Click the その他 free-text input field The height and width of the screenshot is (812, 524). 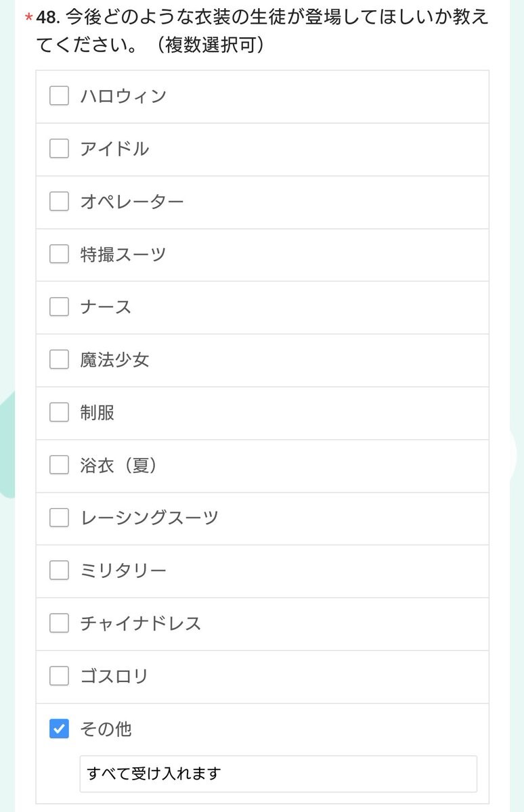point(278,773)
